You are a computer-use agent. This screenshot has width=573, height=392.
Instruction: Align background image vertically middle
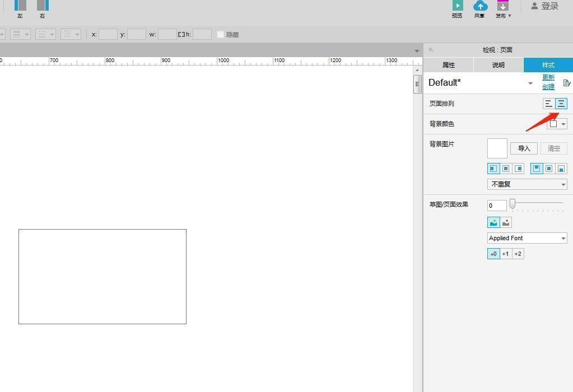(549, 169)
